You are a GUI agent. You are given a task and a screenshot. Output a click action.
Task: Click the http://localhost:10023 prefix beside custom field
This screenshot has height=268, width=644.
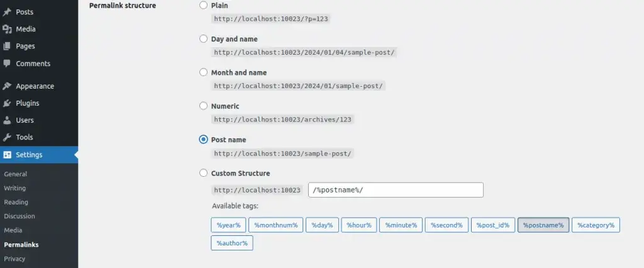pyautogui.click(x=257, y=191)
